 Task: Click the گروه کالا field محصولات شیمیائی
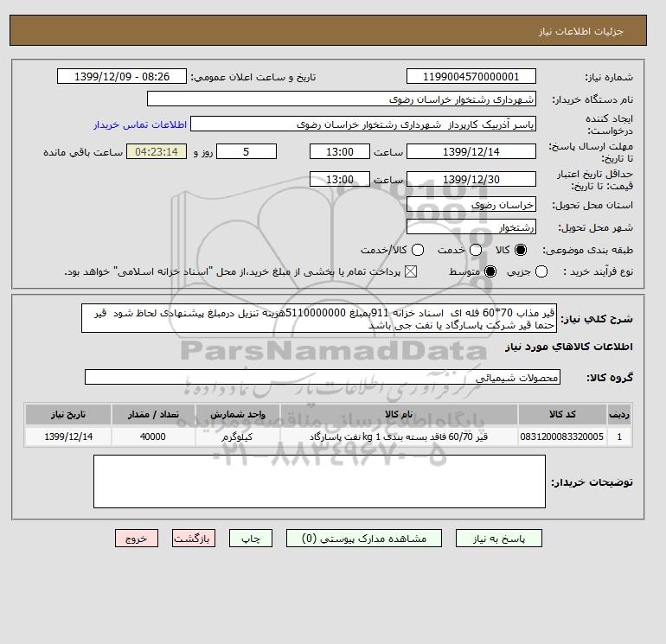(x=323, y=377)
